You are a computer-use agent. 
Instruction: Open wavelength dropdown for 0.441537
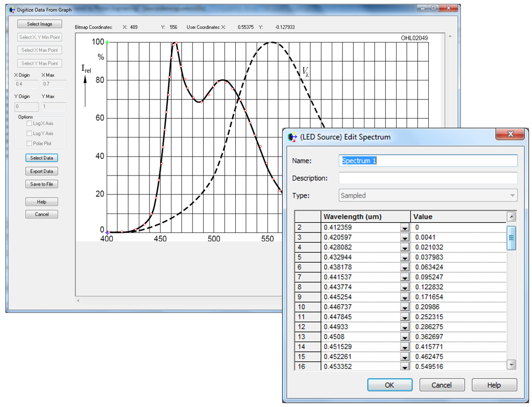[x=404, y=277]
